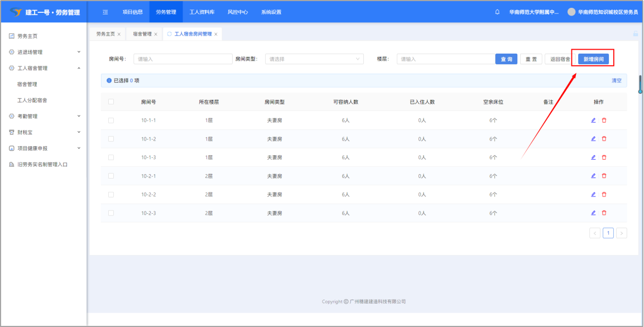Click the edit pencil icon for room 10-2-1

[593, 176]
